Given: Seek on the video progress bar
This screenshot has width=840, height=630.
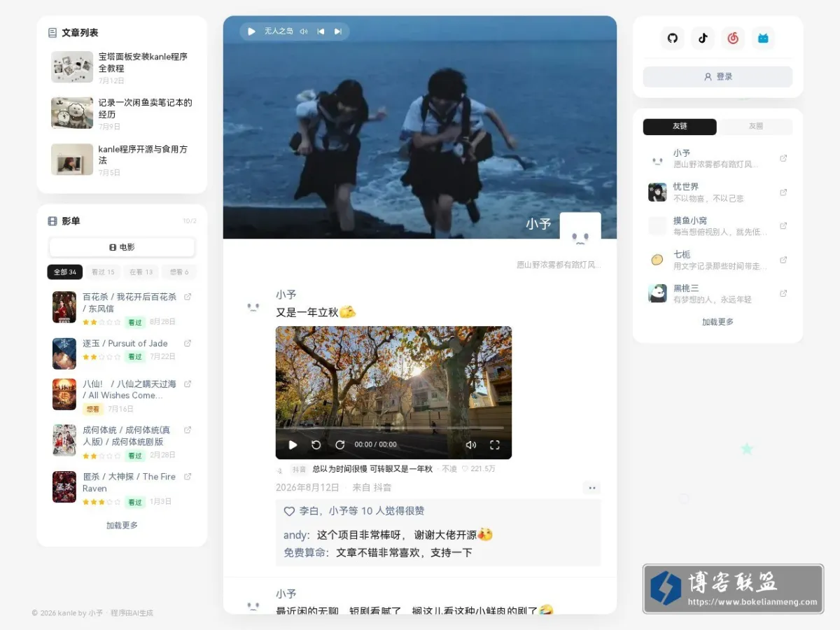Looking at the screenshot, I should coord(393,428).
